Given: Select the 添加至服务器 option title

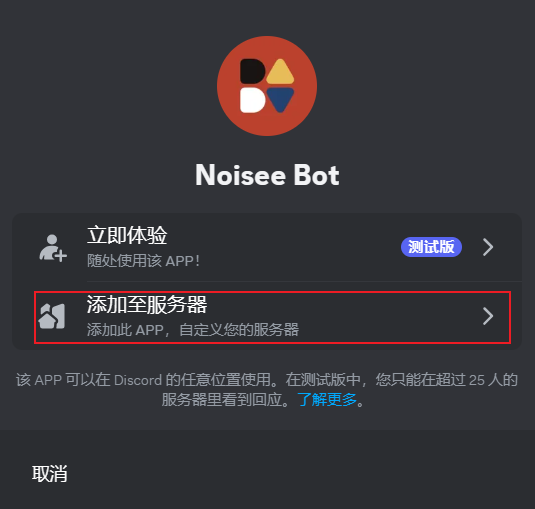Looking at the screenshot, I should 147,304.
